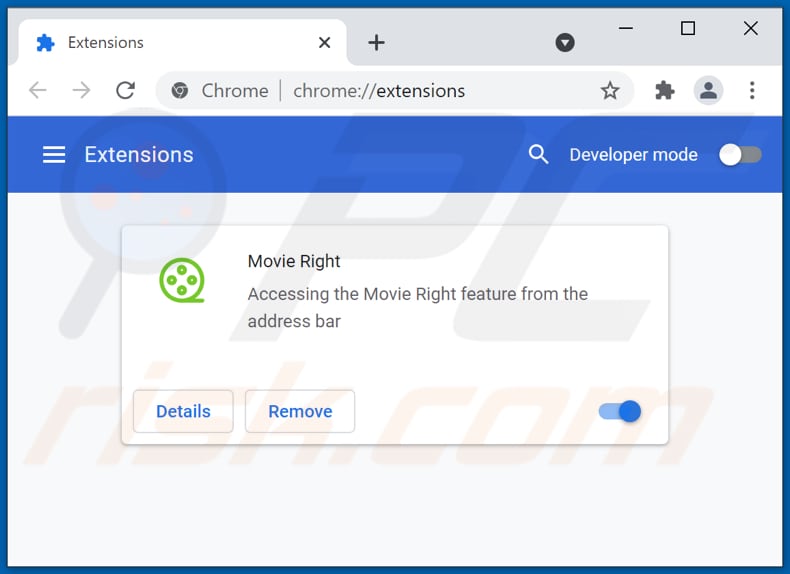This screenshot has height=574, width=790.
Task: Click the Extensions page header title
Action: click(x=139, y=155)
